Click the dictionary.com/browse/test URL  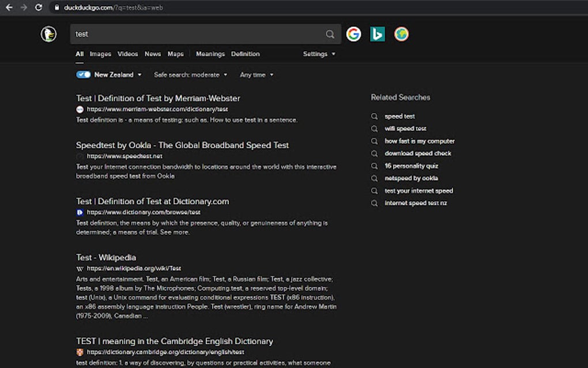pyautogui.click(x=144, y=212)
